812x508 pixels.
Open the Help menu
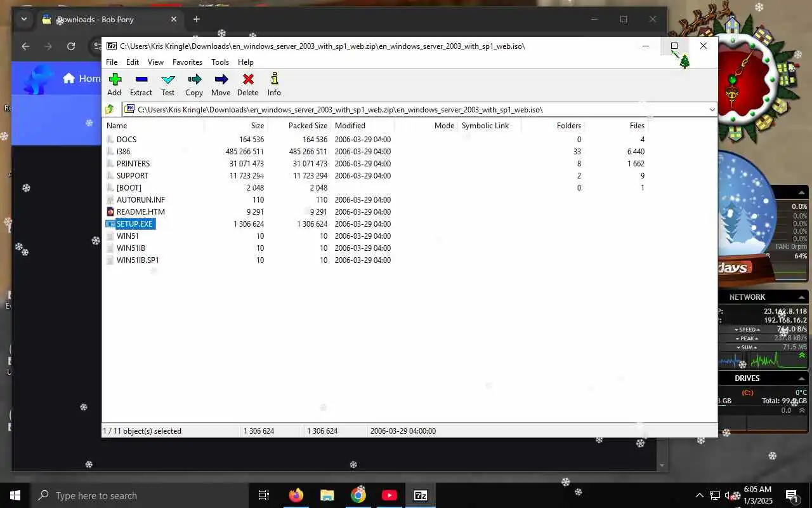click(x=246, y=62)
